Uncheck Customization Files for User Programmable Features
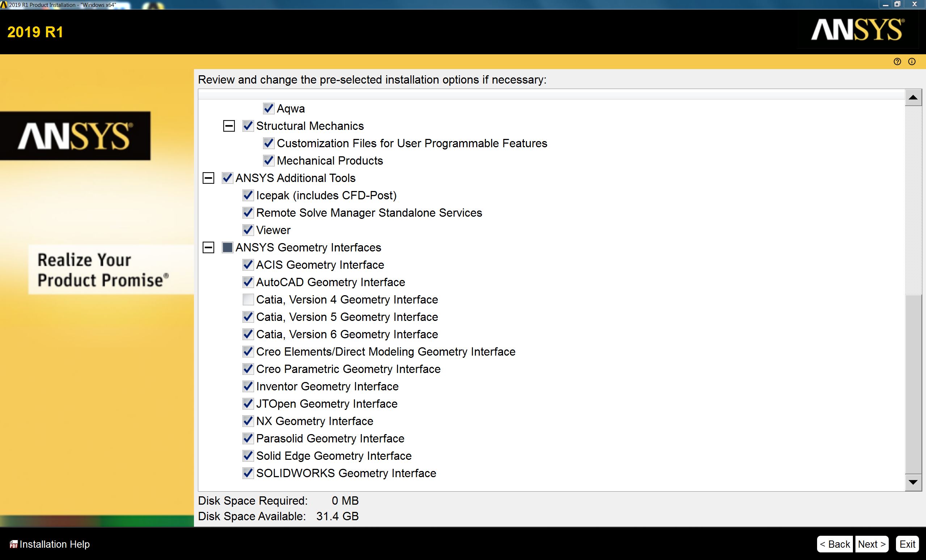Viewport: 926px width, 560px height. [x=269, y=143]
